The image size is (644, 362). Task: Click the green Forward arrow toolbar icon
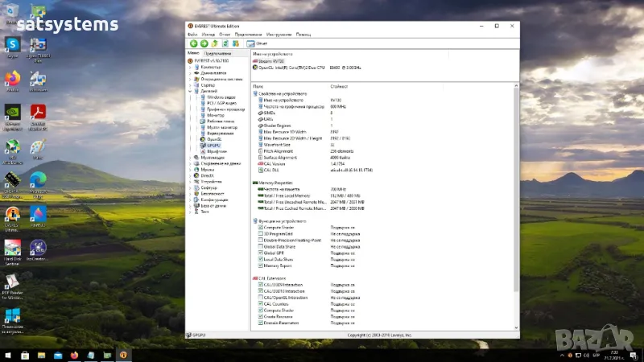(202, 43)
